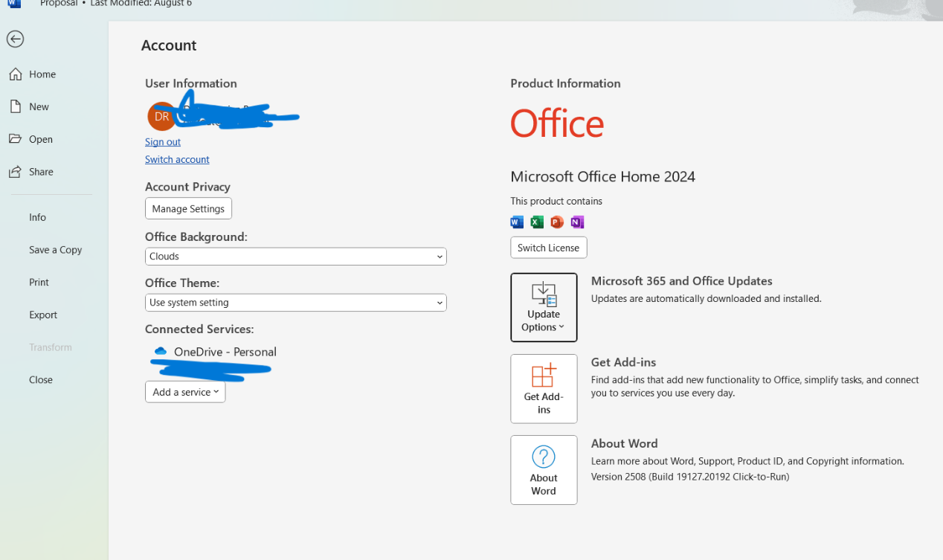
Task: Open the Office Background dropdown
Action: pos(296,257)
